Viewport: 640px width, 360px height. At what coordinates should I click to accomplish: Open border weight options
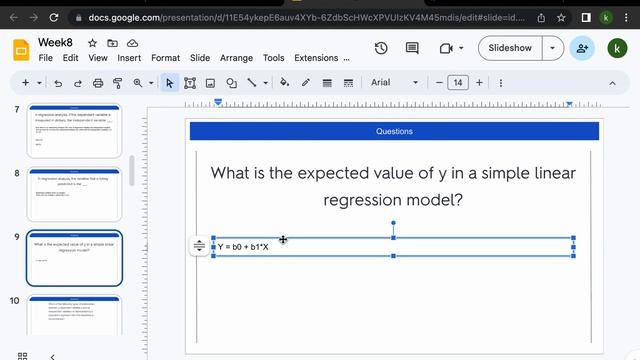327,83
